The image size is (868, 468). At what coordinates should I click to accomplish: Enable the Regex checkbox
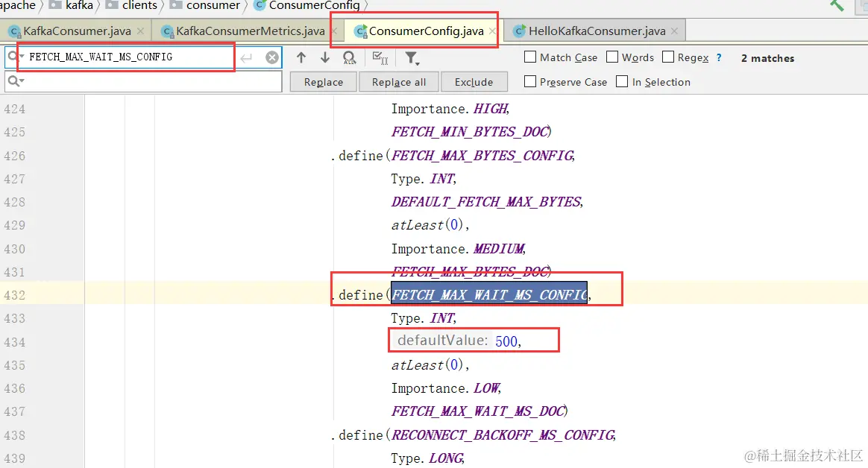pyautogui.click(x=668, y=57)
